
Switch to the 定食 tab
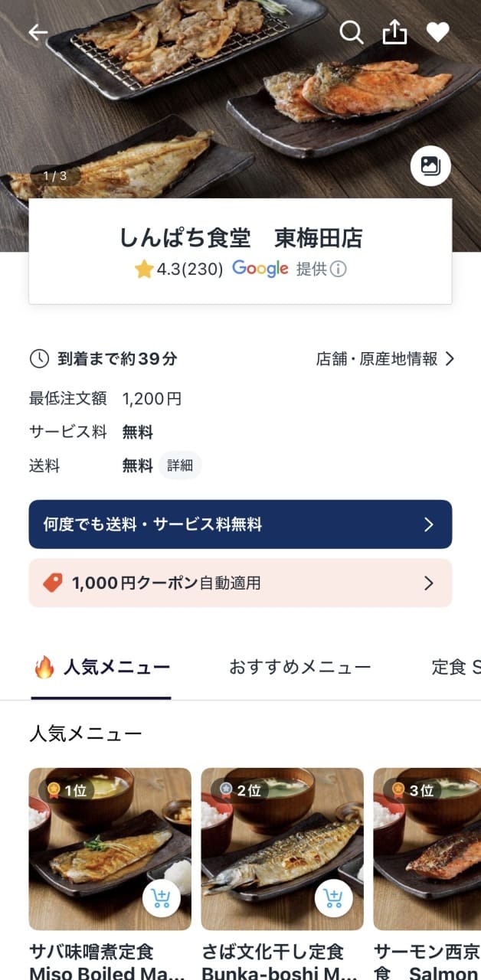(x=455, y=667)
